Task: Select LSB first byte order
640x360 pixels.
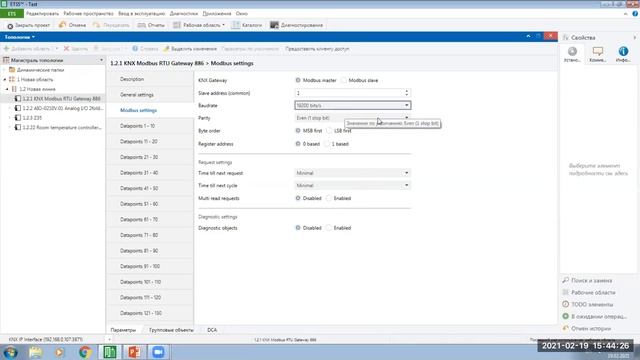Action: (x=329, y=131)
